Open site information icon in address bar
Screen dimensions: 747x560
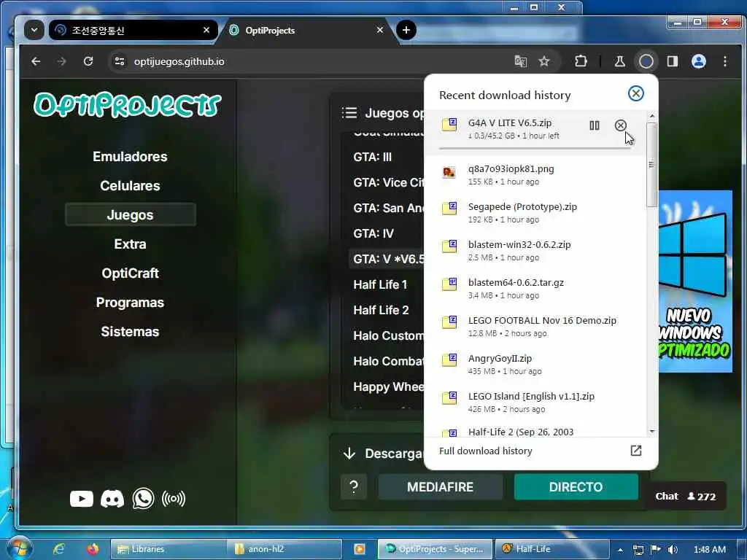[x=120, y=61]
